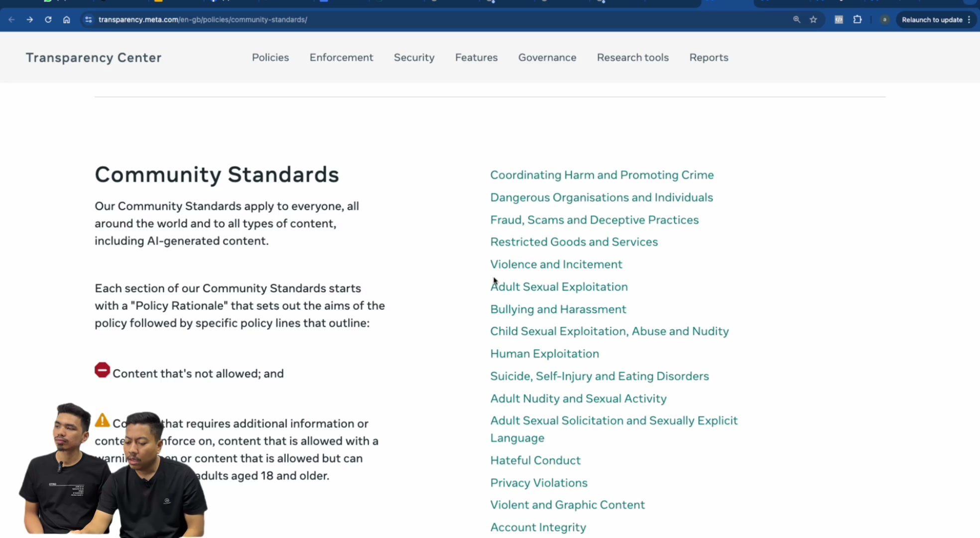Open the browser profile avatar

coord(884,19)
